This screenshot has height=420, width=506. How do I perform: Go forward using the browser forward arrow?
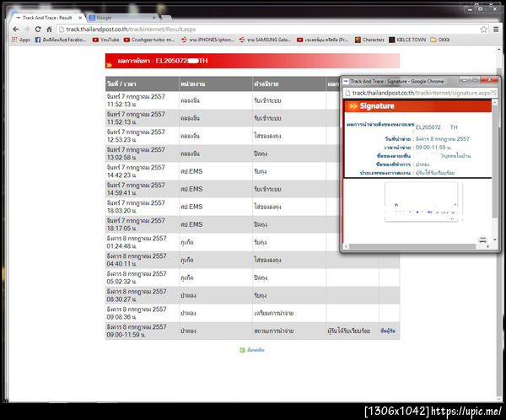(x=27, y=30)
